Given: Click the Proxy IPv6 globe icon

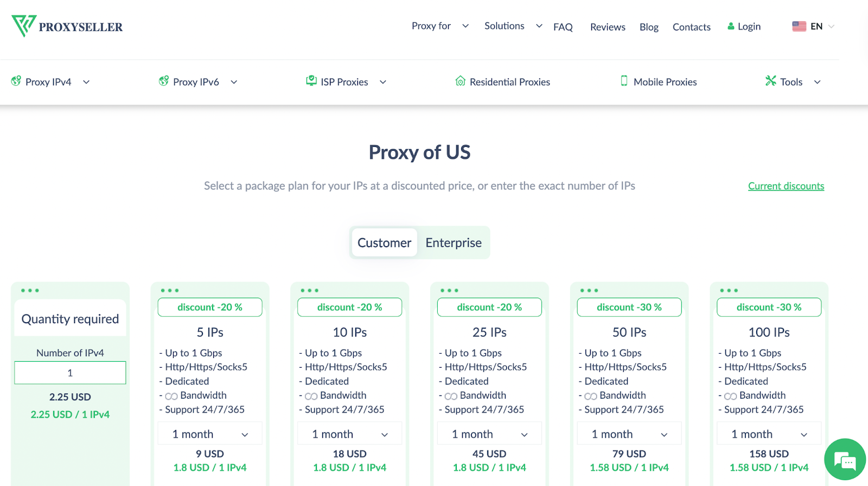Looking at the screenshot, I should point(164,81).
